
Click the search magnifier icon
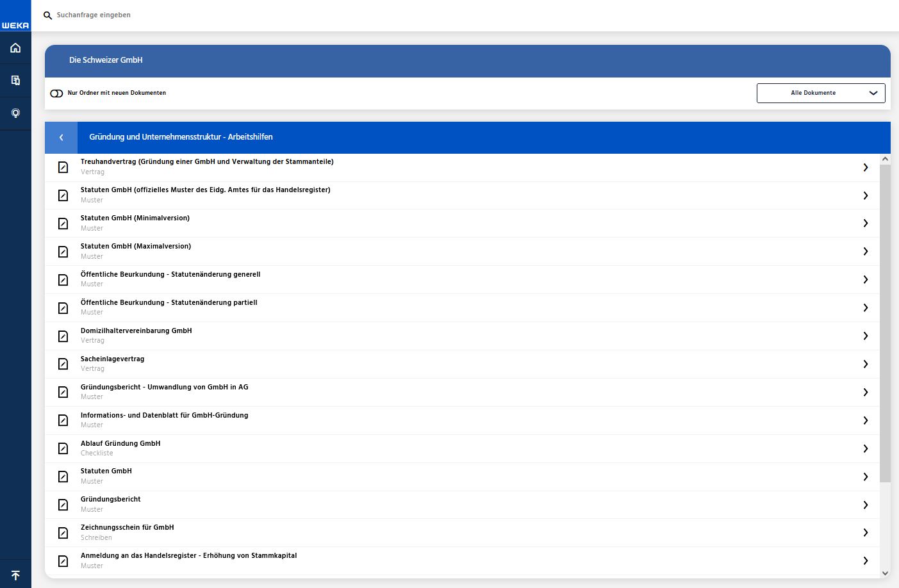(x=47, y=15)
